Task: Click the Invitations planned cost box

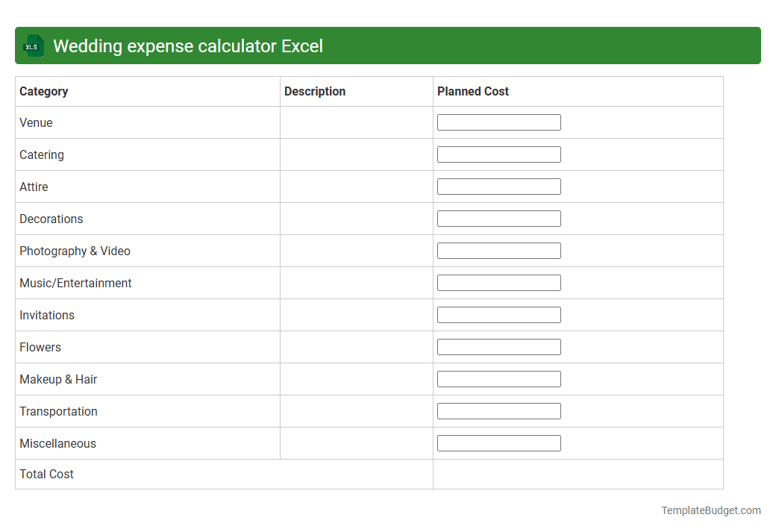Action: pos(498,314)
